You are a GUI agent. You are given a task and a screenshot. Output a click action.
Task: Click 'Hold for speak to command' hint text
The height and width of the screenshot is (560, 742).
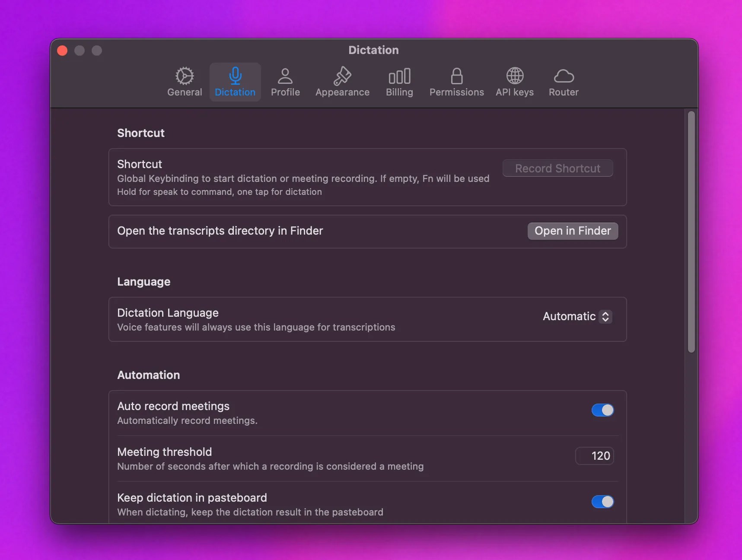point(220,192)
